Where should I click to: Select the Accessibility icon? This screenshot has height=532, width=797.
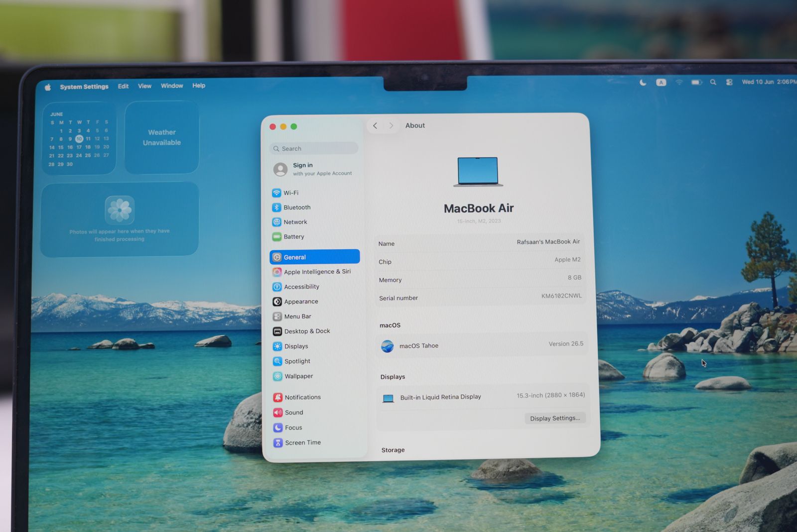(x=277, y=287)
